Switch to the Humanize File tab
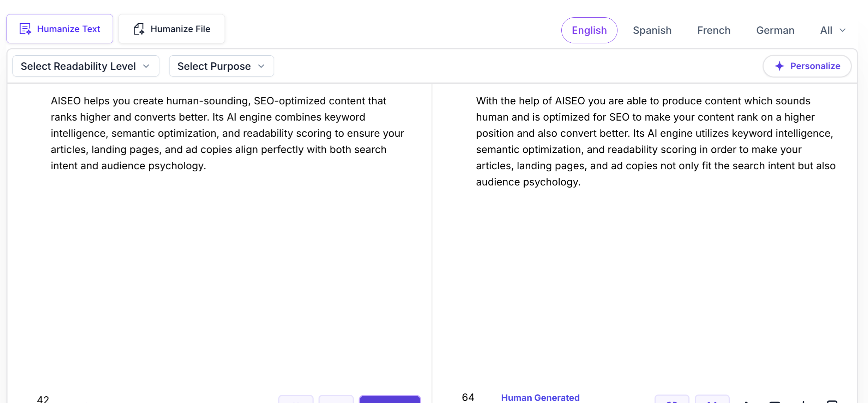The image size is (868, 403). pyautogui.click(x=171, y=29)
